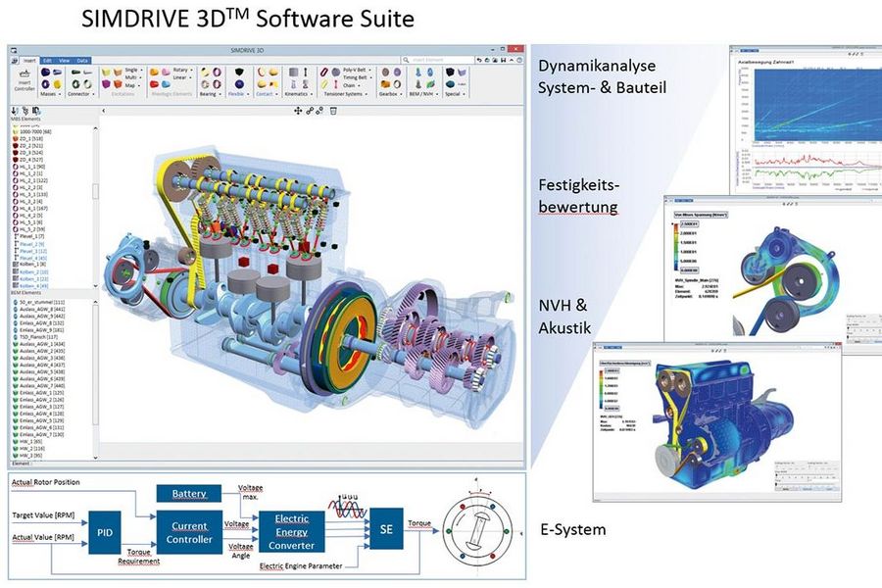Click the gray cube icon in Kinematics
882x588 pixels.
click(294, 72)
